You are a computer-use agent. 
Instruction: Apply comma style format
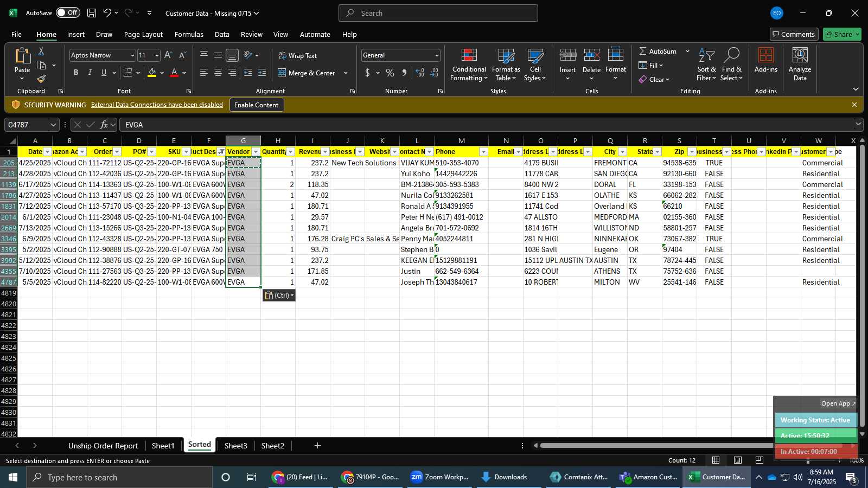click(404, 73)
